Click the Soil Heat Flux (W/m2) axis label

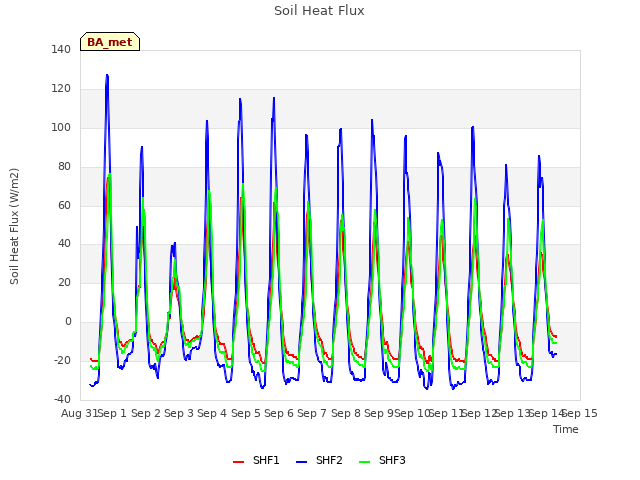(x=14, y=226)
